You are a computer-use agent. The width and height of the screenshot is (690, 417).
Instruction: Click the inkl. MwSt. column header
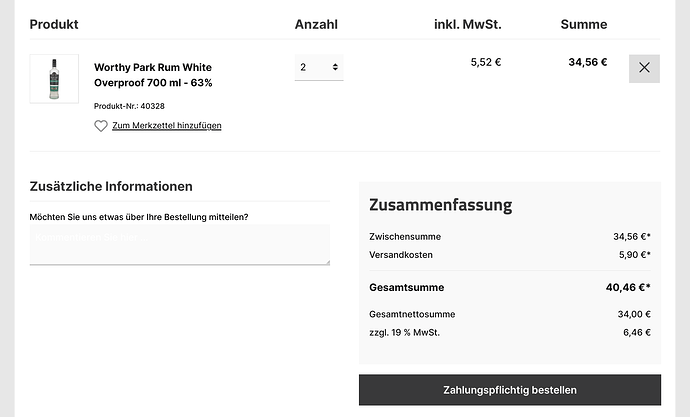click(468, 24)
